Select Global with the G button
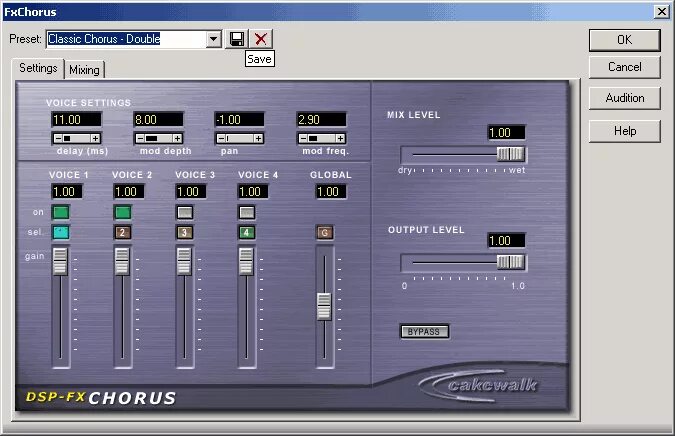Viewport: 675px width, 436px height. pos(325,233)
